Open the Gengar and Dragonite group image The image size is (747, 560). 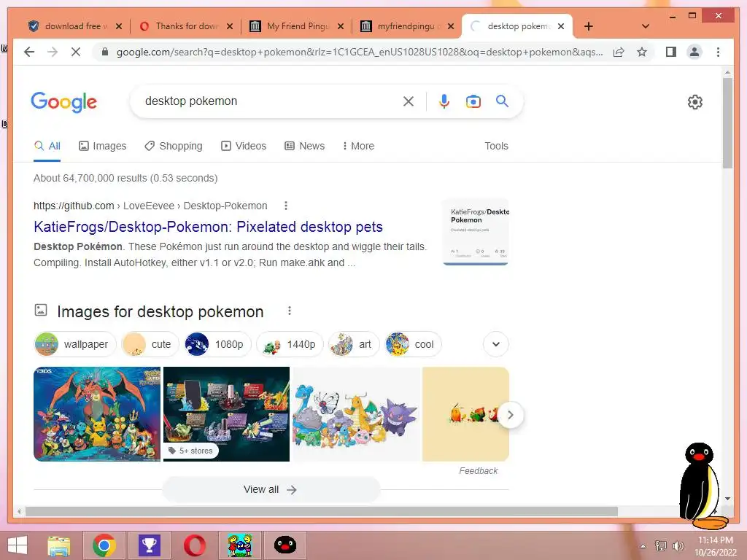pos(356,414)
